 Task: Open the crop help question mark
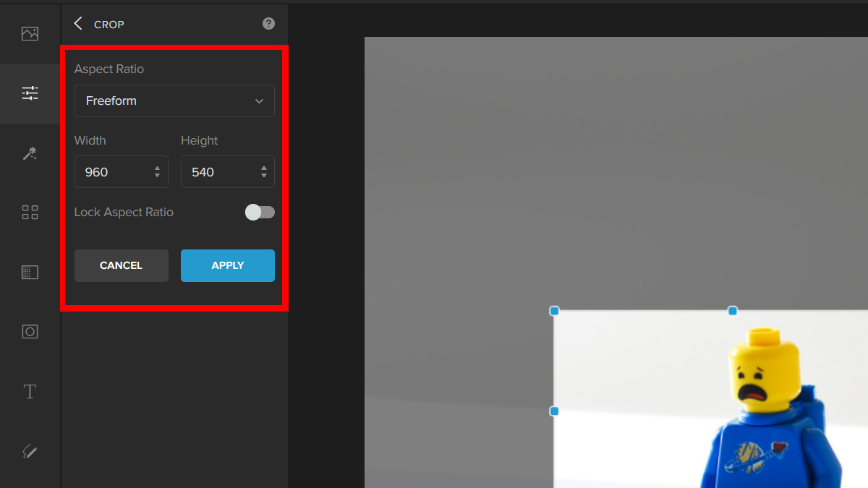[x=268, y=24]
